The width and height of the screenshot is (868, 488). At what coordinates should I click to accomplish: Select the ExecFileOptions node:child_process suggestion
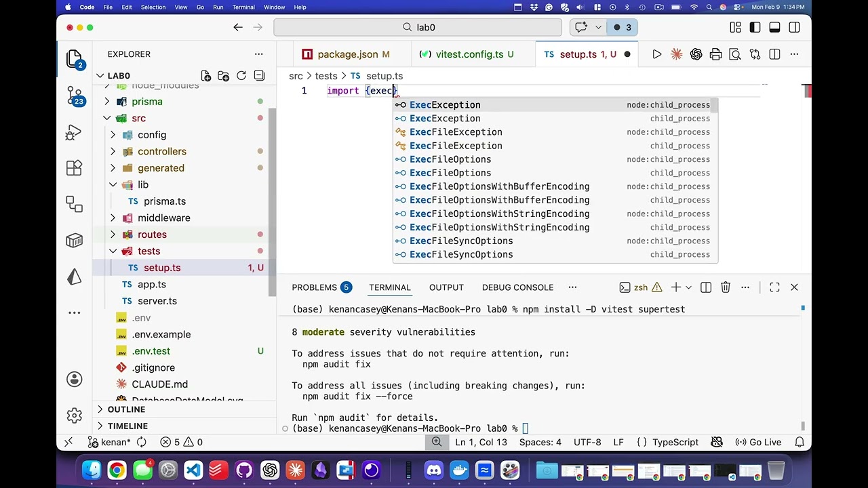coord(555,159)
